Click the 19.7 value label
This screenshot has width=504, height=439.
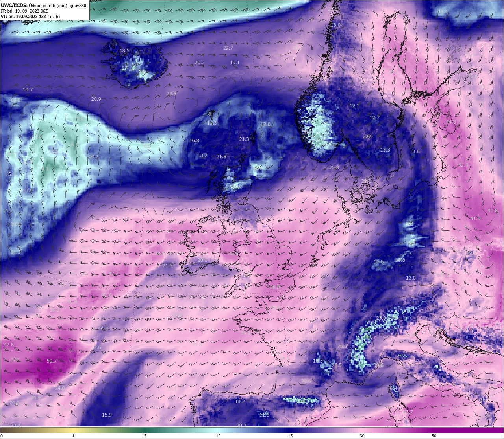coord(28,90)
